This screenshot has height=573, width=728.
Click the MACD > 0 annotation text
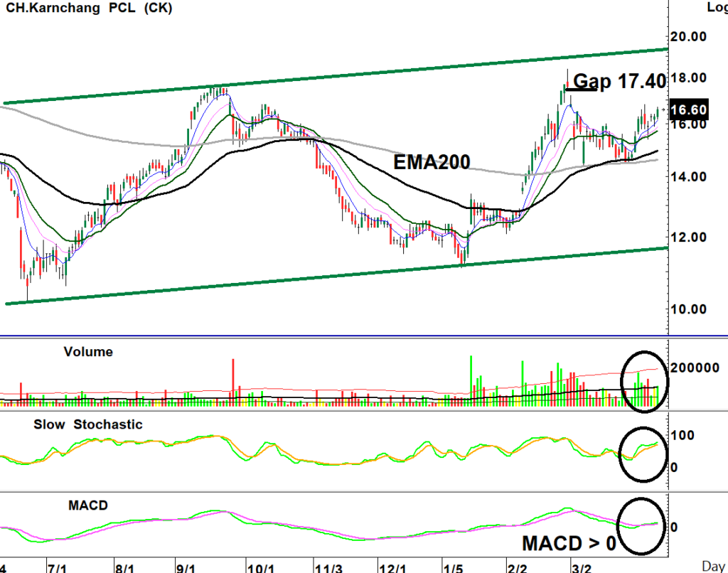click(x=569, y=544)
